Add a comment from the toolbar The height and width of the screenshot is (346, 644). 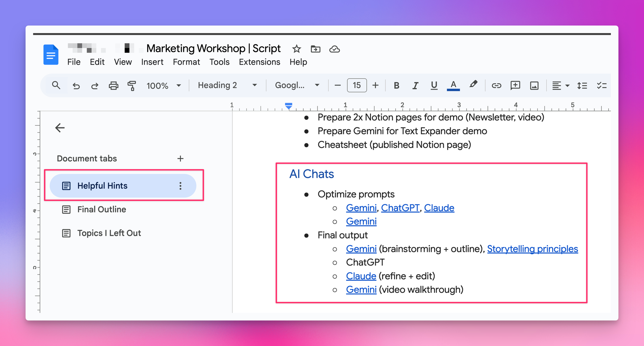point(515,85)
